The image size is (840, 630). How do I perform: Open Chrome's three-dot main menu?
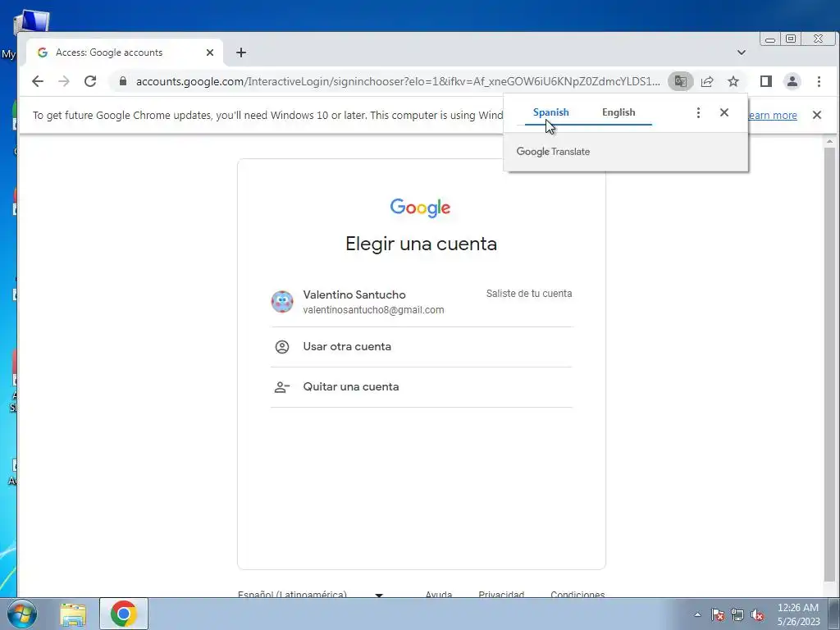[819, 81]
